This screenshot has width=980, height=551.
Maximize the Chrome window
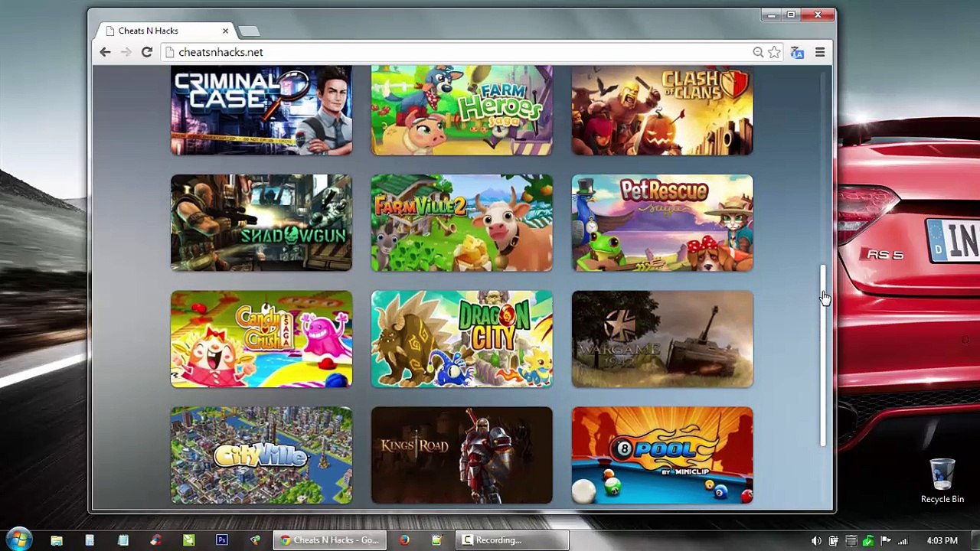click(x=791, y=15)
